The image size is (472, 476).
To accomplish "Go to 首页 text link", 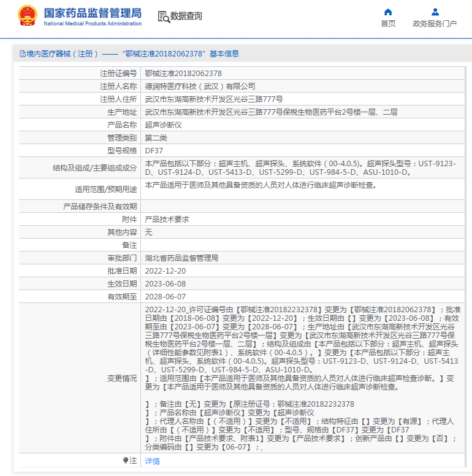I will click(x=388, y=24).
